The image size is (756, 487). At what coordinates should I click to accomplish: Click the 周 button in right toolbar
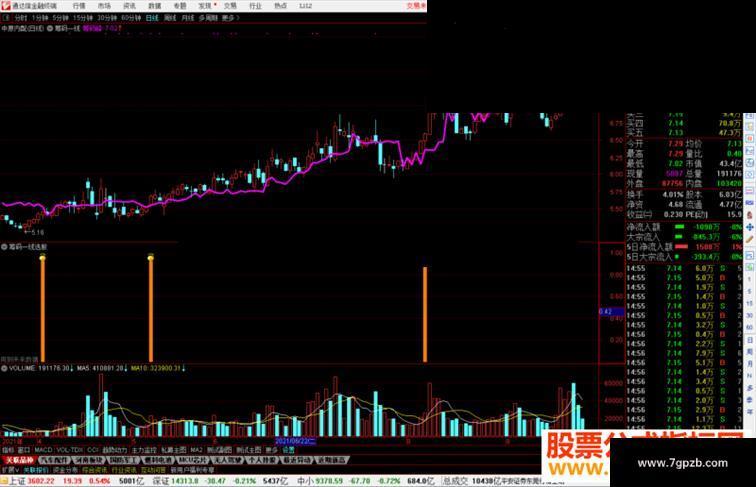750,352
